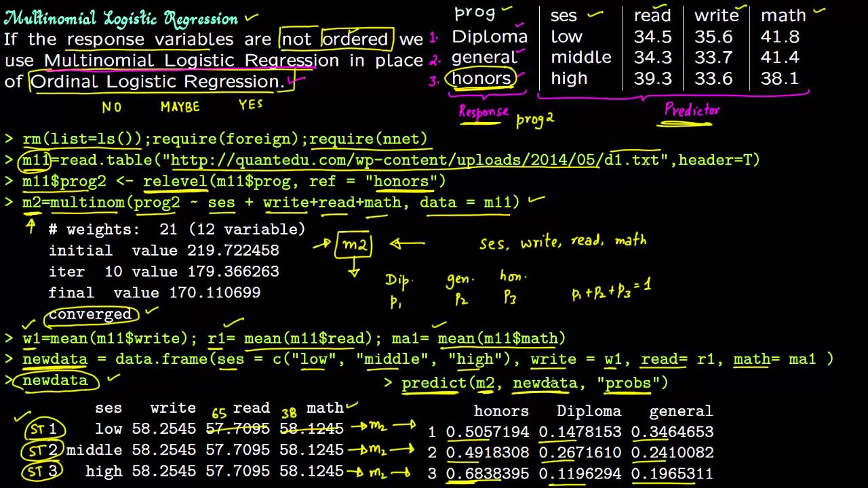The width and height of the screenshot is (868, 488).
Task: Click the write value 58.2545 in newdata middle row
Action: tap(163, 449)
